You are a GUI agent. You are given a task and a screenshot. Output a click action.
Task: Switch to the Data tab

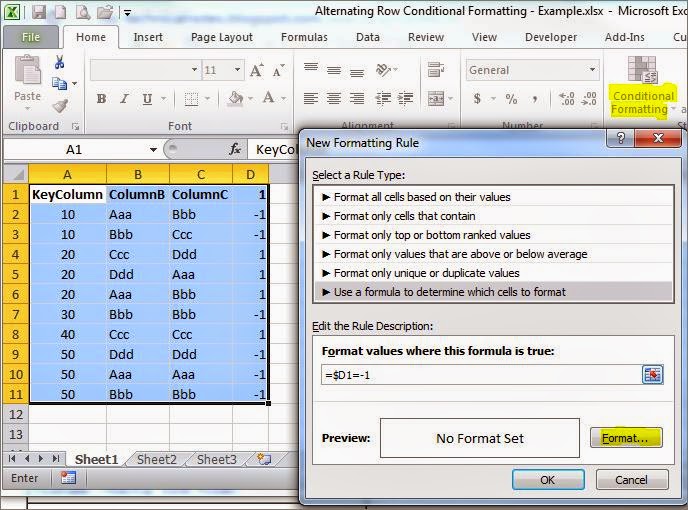click(x=368, y=37)
